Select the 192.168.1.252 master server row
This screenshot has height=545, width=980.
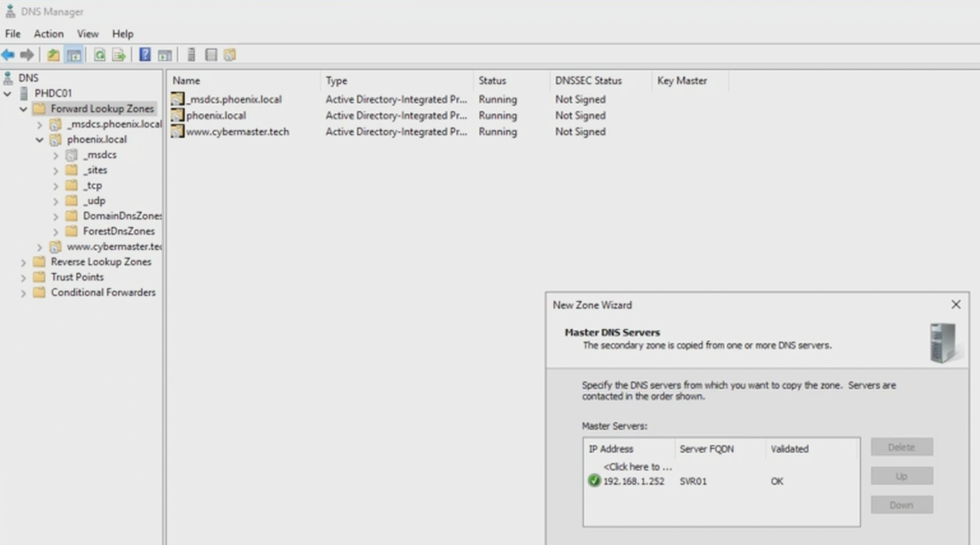[633, 481]
